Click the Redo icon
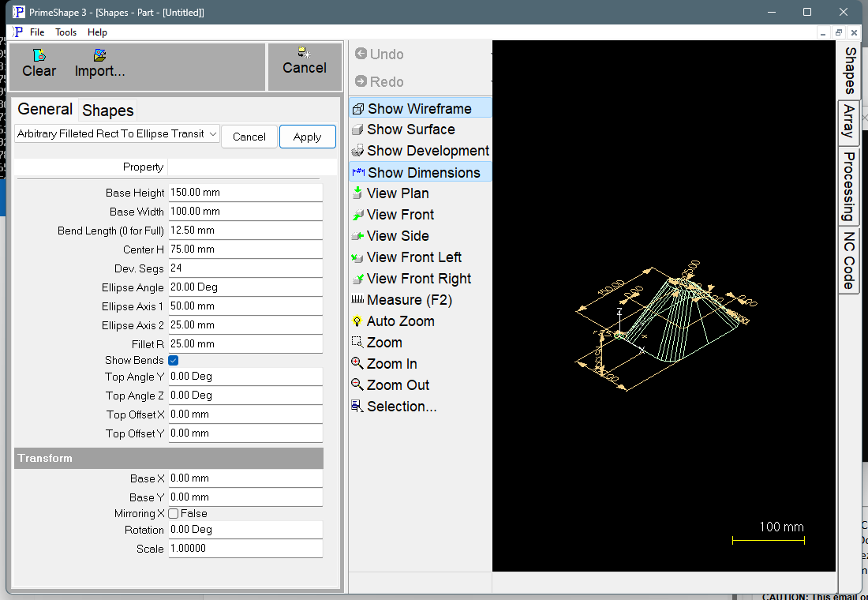The width and height of the screenshot is (868, 600). (361, 81)
